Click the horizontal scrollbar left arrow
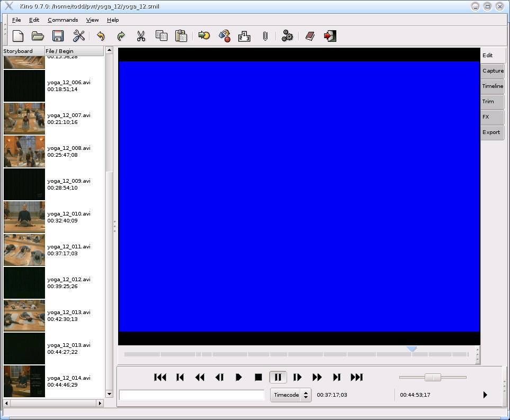This screenshot has width=510, height=420. [x=6, y=403]
